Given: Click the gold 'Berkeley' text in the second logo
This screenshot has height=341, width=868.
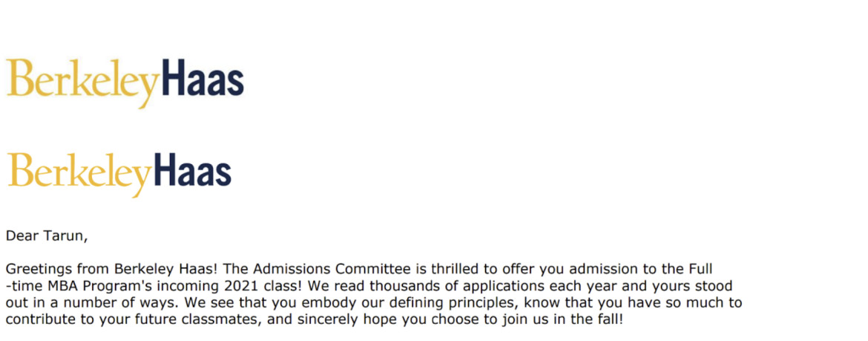Looking at the screenshot, I should [79, 175].
